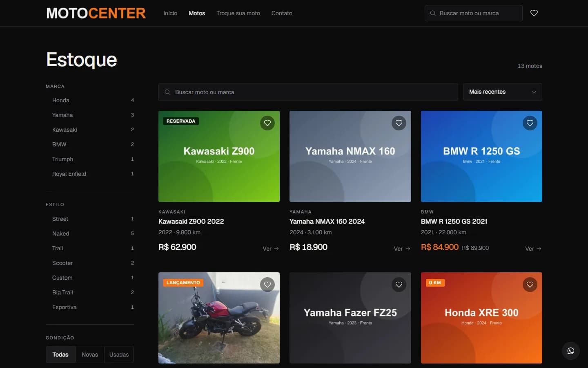
Task: Filter by Scooter style
Action: tap(90, 263)
